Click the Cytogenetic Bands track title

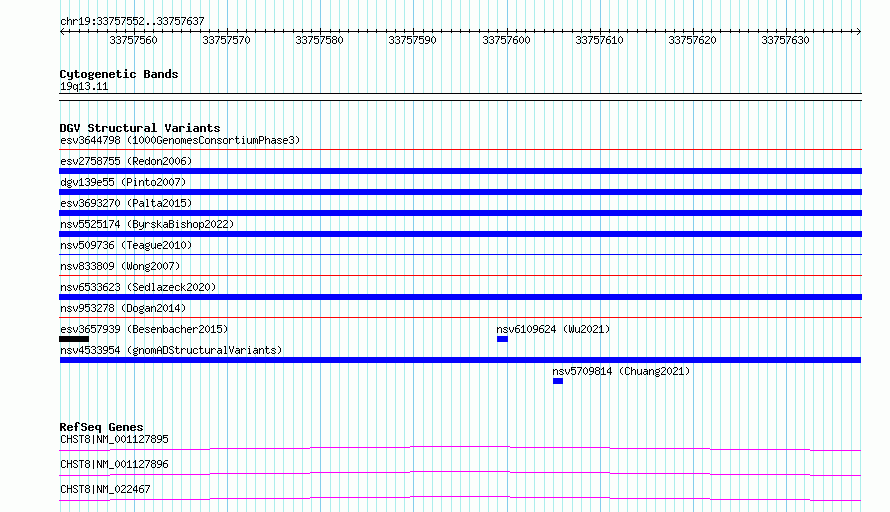click(119, 74)
